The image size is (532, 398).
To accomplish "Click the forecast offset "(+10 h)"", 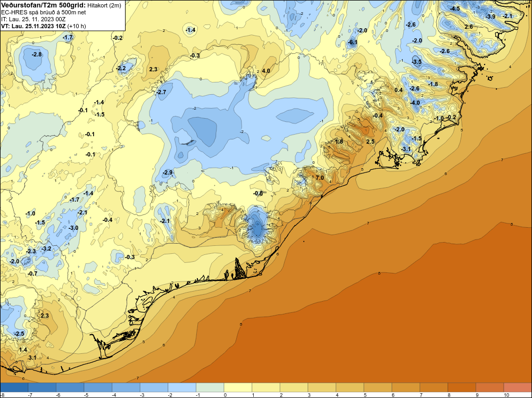I will (x=77, y=26).
